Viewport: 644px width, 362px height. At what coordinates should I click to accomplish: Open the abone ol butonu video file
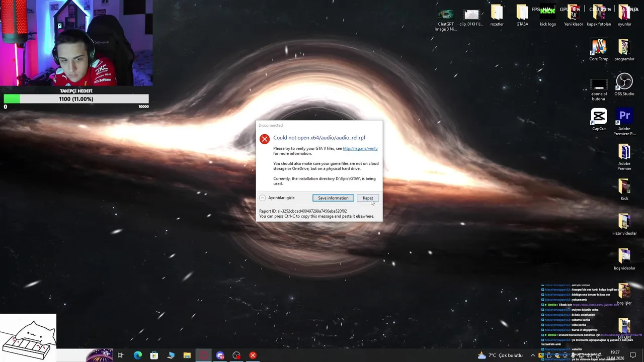coord(599,88)
